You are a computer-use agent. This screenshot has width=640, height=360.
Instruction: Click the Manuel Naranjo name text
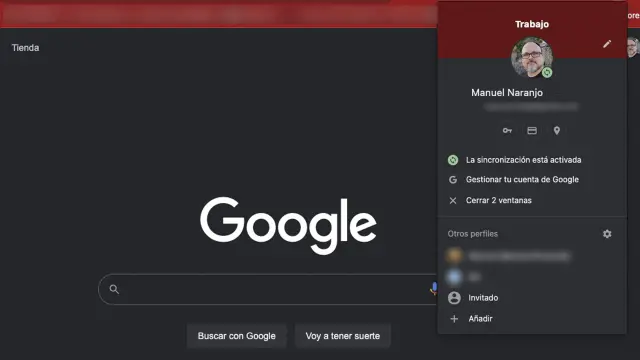[507, 93]
